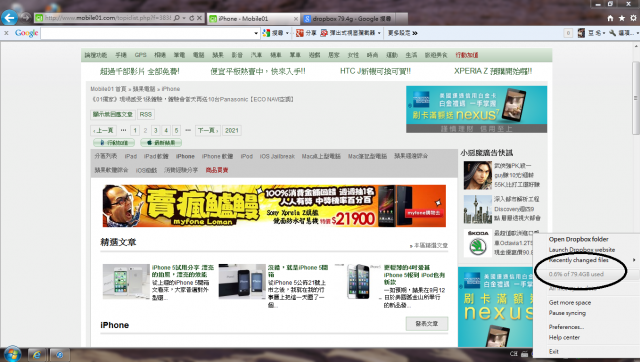Screen dimensions: 640x362
Task: Click the vertical page scrollbar thumb
Action: coord(636,98)
